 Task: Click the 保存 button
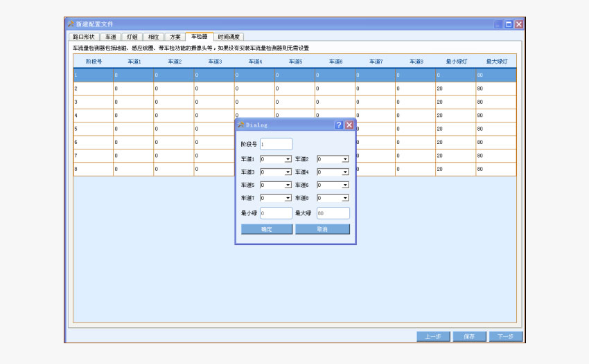(469, 337)
